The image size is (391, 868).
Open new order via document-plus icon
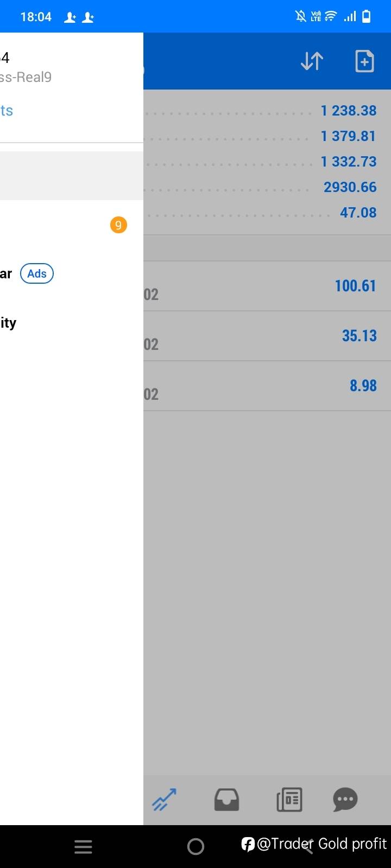pos(364,61)
